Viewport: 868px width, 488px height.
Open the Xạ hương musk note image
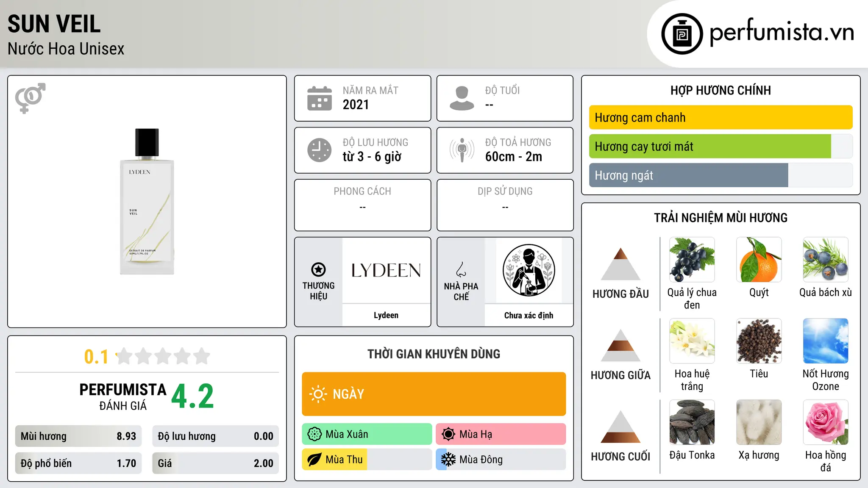coord(759,422)
